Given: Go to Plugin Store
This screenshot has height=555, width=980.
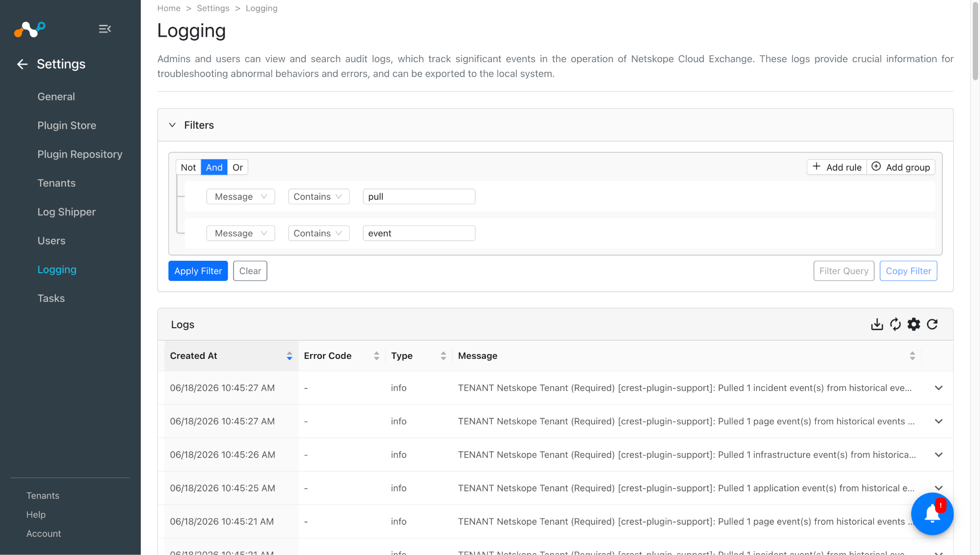Looking at the screenshot, I should (x=67, y=125).
